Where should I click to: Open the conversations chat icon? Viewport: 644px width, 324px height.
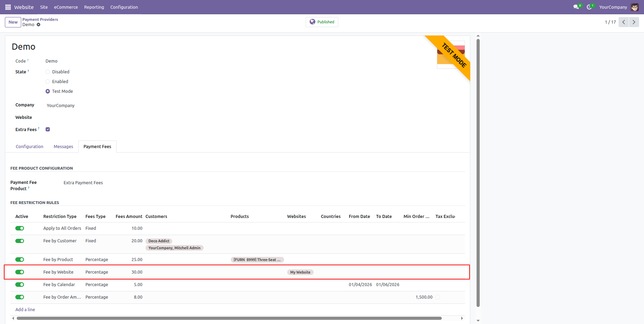[x=576, y=7]
